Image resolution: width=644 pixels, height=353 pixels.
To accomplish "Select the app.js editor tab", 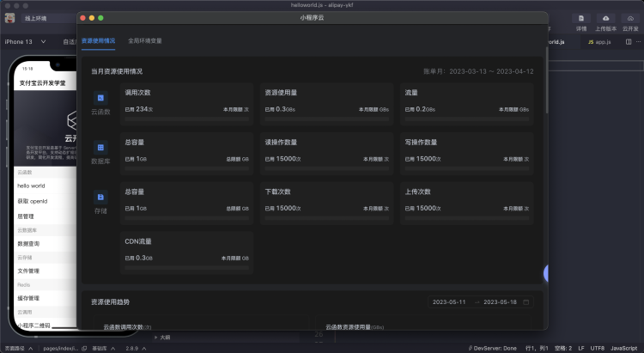I will tap(599, 42).
